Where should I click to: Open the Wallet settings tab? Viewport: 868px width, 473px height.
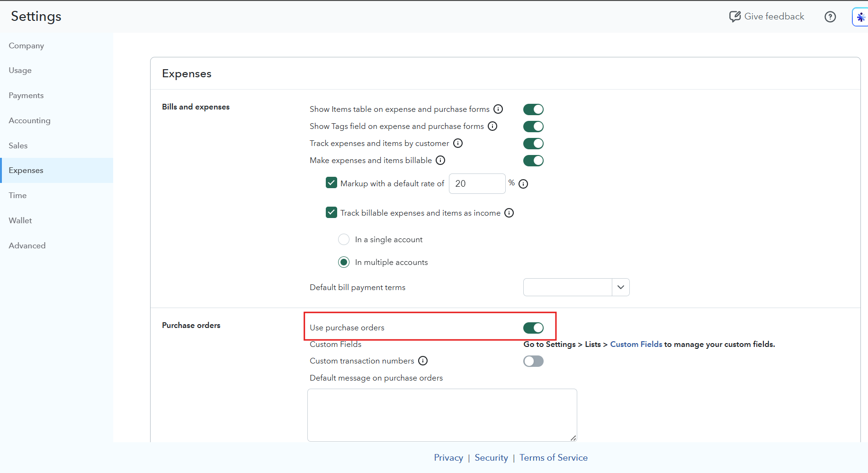57,220
